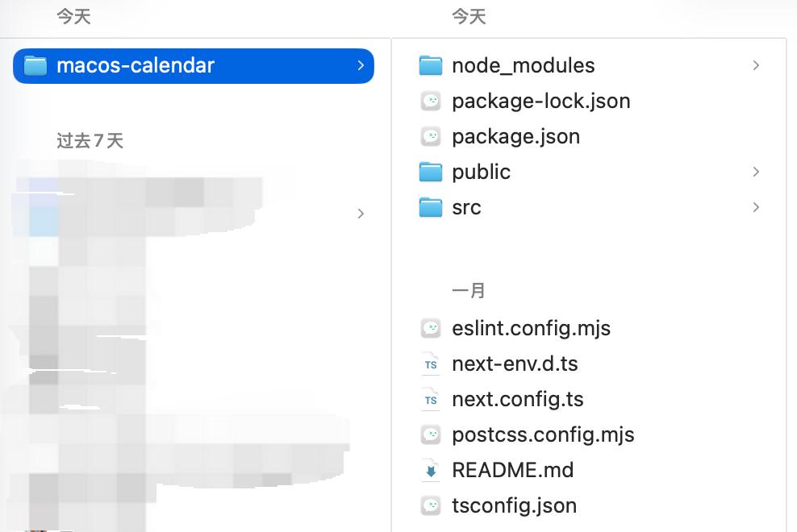Click the 一月 group header
Image resolution: width=797 pixels, height=532 pixels.
(469, 290)
